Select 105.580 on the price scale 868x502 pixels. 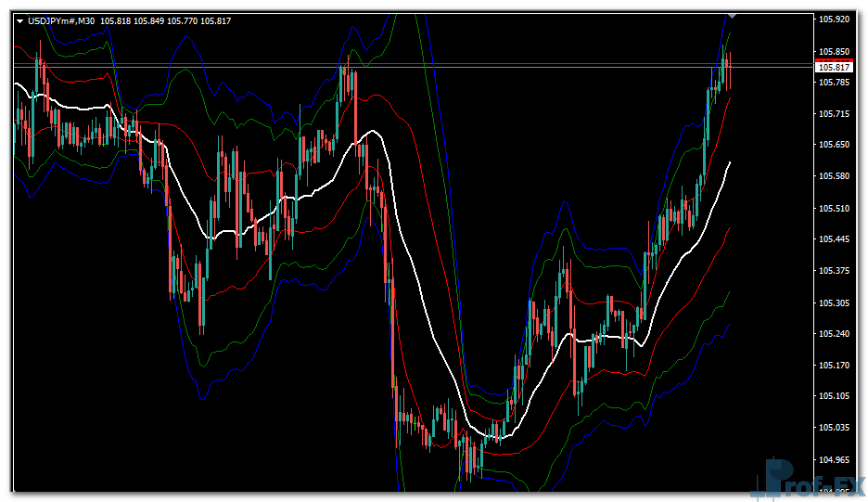pos(835,177)
